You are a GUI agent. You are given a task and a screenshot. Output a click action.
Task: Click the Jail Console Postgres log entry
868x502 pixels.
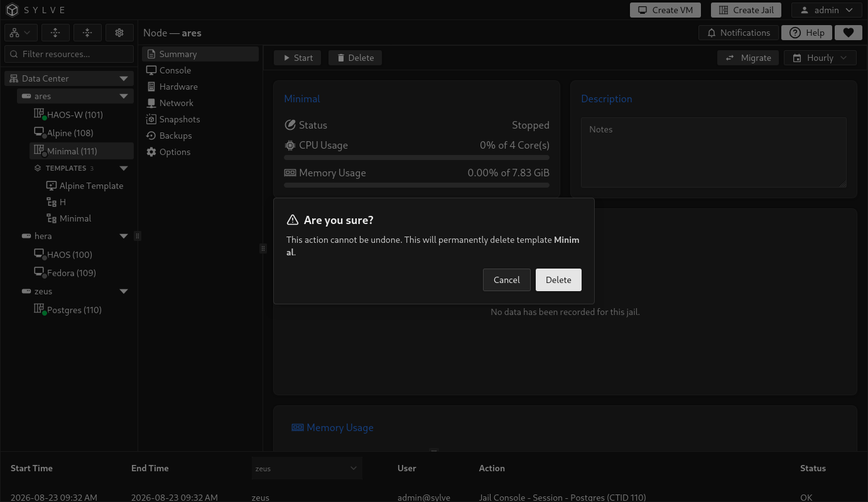(562, 498)
